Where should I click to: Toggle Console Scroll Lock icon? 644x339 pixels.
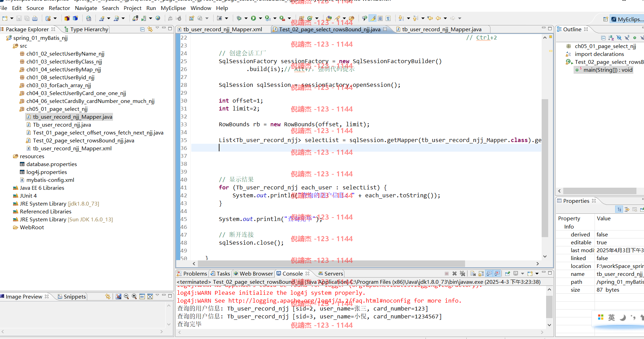481,273
